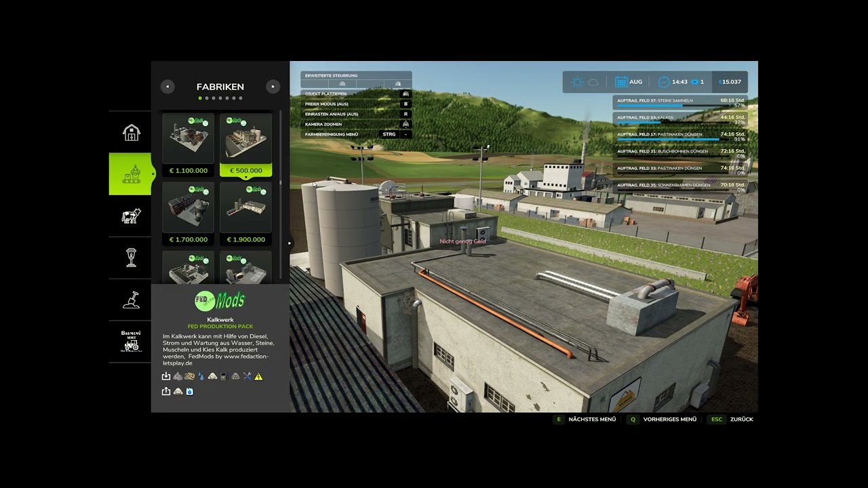Click the shells (Muscheln) input icon
Image resolution: width=868 pixels, height=488 pixels.
(x=189, y=376)
